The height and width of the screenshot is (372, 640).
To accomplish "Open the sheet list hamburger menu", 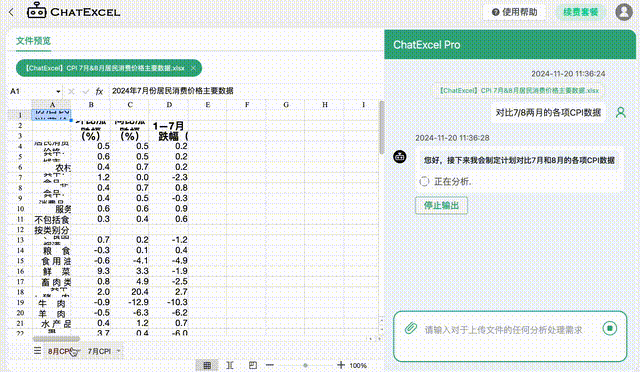I will tap(37, 351).
